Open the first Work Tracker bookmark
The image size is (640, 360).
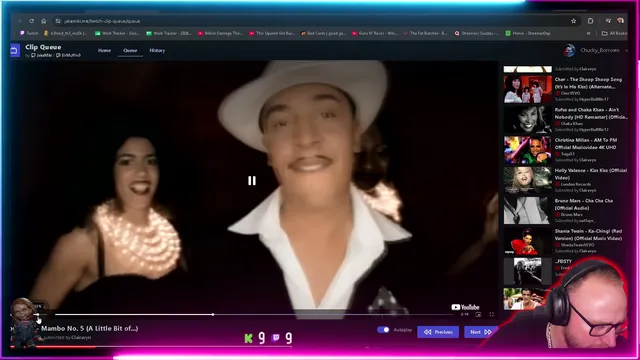click(x=118, y=33)
